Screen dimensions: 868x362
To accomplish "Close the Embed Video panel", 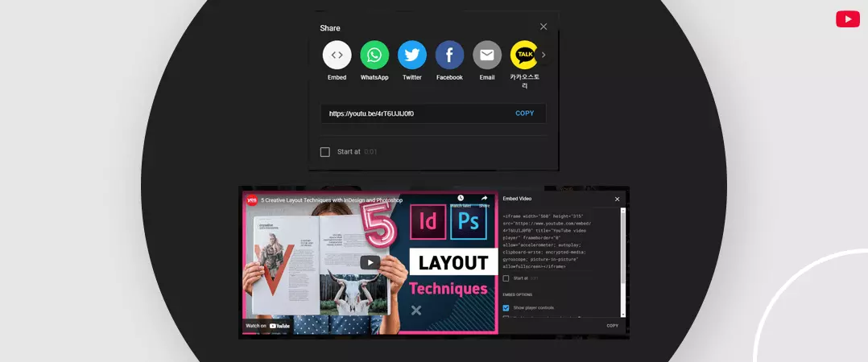I will click(x=618, y=199).
